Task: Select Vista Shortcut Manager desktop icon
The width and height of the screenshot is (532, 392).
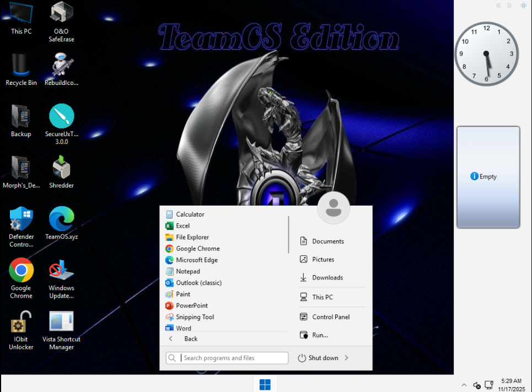Action: (x=61, y=330)
